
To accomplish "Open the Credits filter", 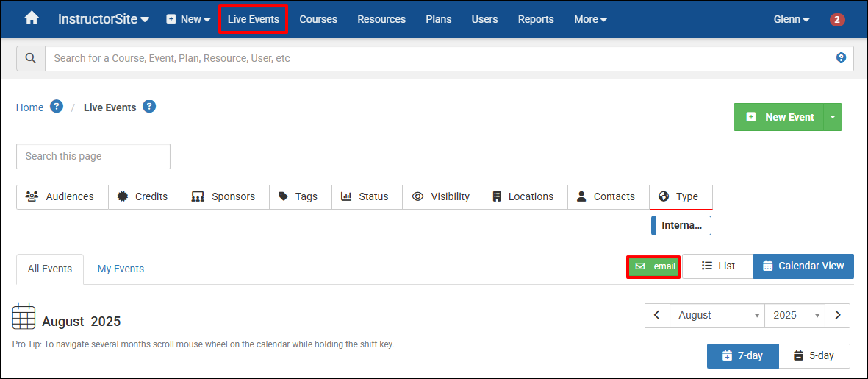I will tap(145, 196).
